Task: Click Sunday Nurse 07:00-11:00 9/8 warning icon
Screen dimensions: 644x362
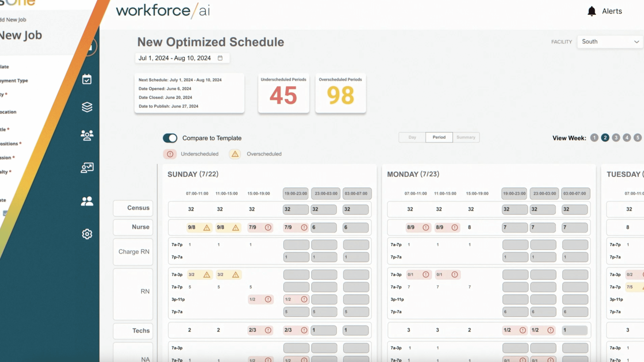Action: click(x=206, y=228)
